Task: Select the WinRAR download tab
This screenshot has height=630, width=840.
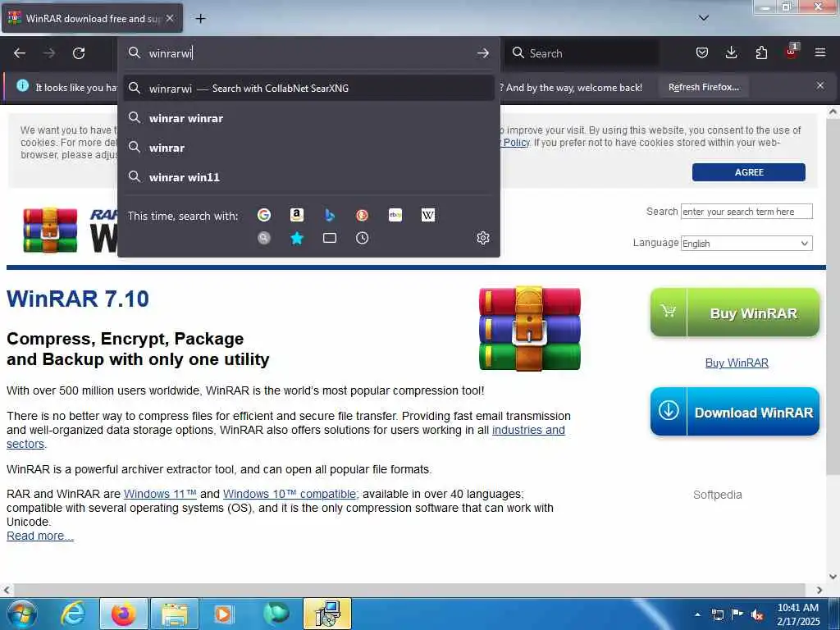Action: [x=92, y=18]
